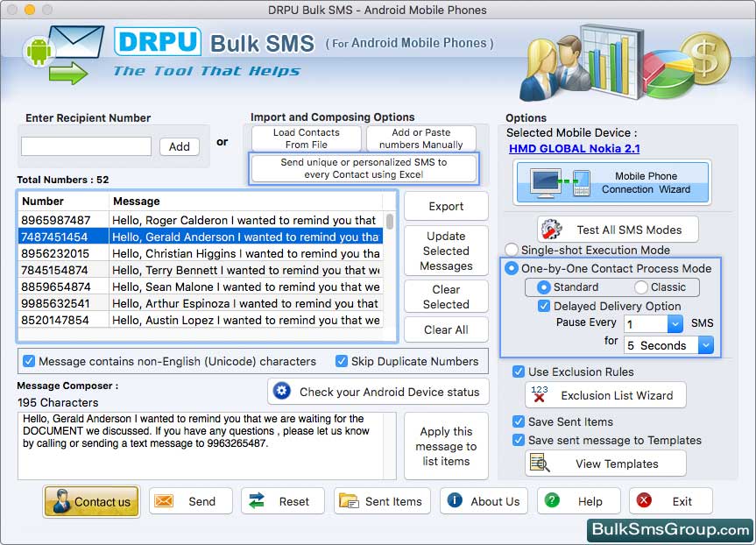The height and width of the screenshot is (545, 756).
Task: Select the Terry Bennett message row
Action: pyautogui.click(x=201, y=270)
